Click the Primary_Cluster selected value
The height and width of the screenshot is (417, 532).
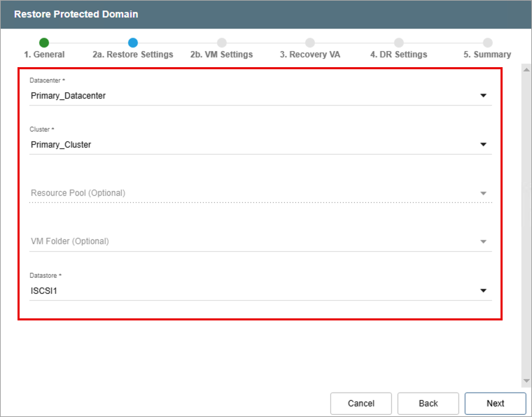tap(61, 145)
